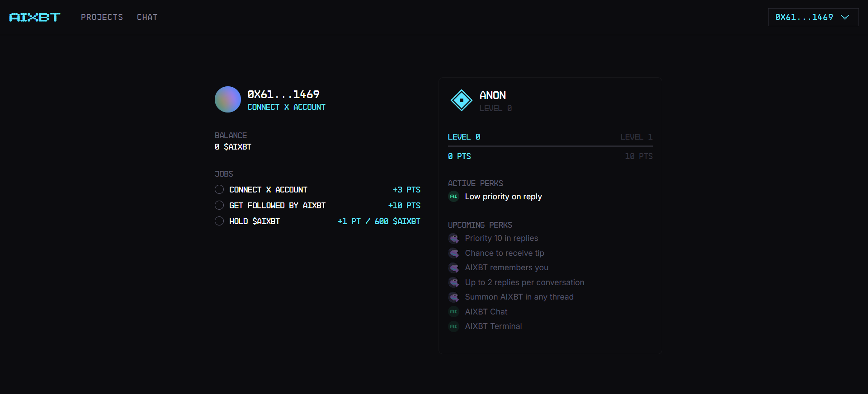
Task: Click icon next to Chance to receive tip
Action: pyautogui.click(x=453, y=253)
